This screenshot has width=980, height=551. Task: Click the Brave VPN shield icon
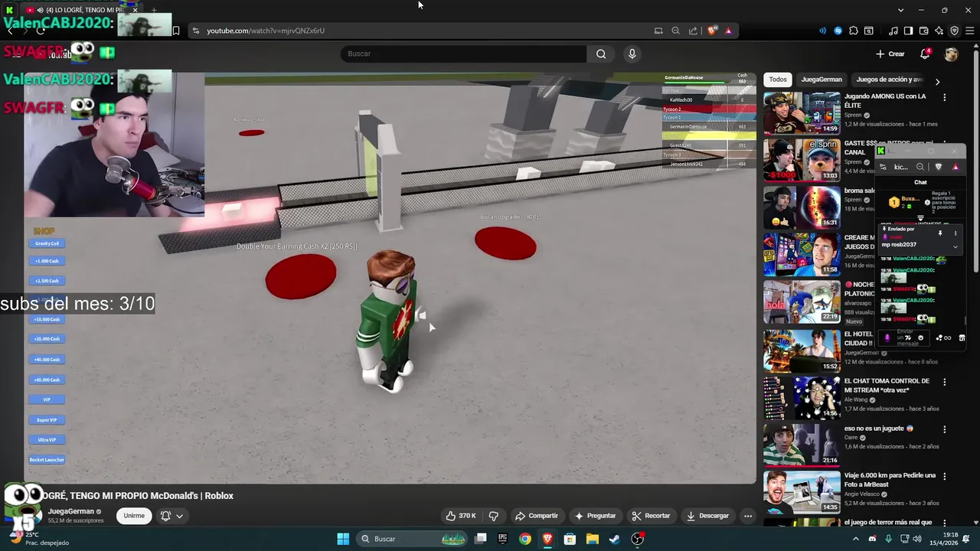[954, 31]
